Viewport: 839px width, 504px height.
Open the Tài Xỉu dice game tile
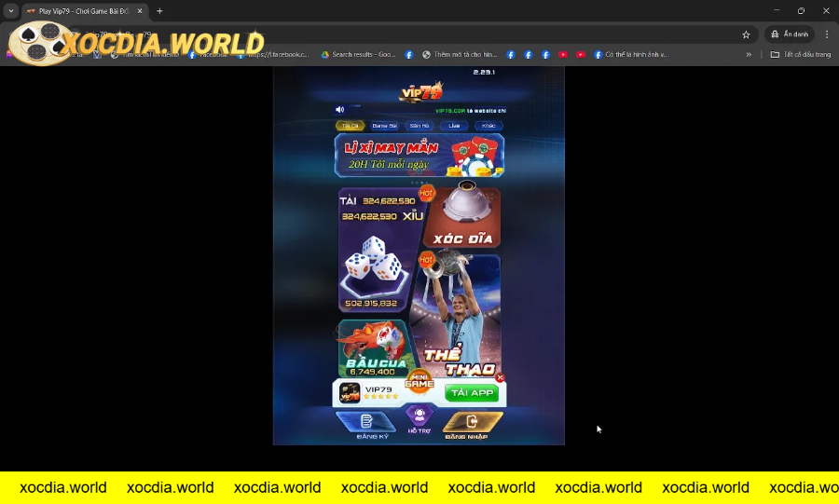click(377, 250)
